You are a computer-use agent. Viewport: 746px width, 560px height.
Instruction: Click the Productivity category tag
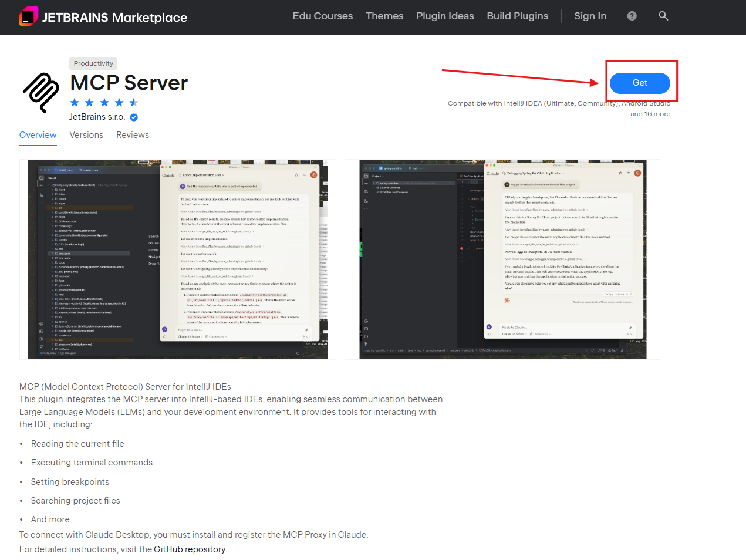93,63
